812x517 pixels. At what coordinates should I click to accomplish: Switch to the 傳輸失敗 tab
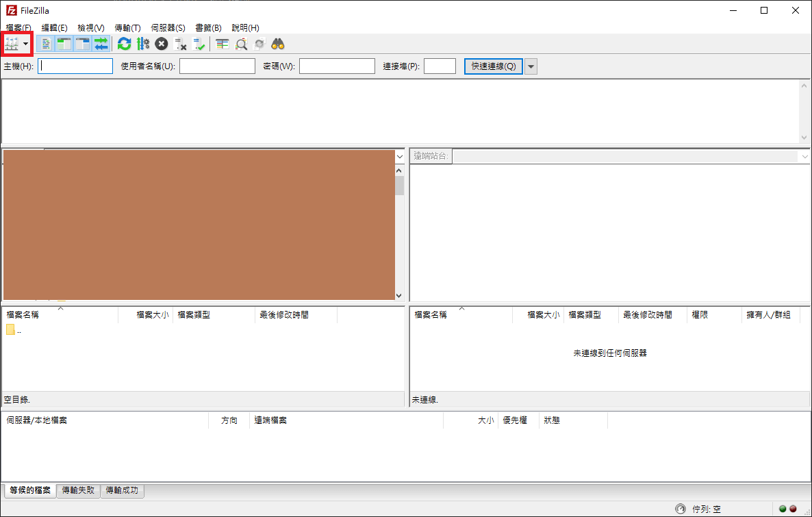77,490
